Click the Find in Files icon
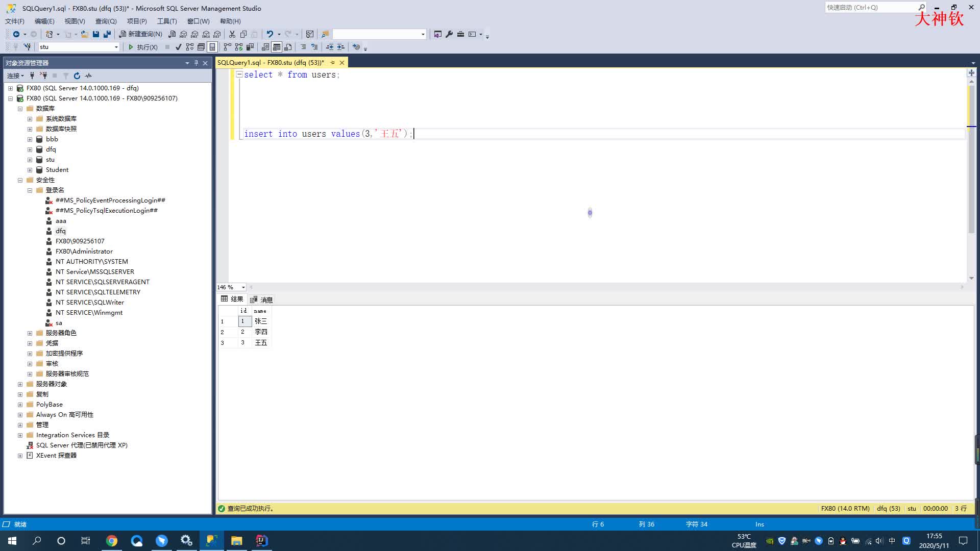Image resolution: width=980 pixels, height=551 pixels. tap(325, 34)
